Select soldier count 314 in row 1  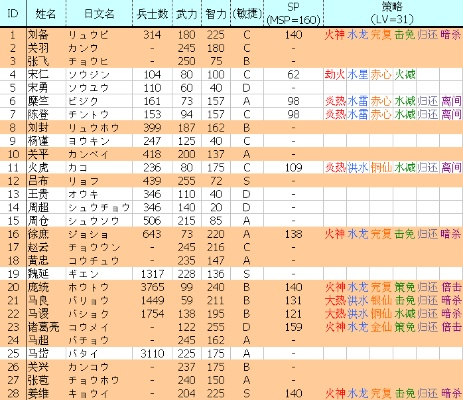tap(152, 35)
